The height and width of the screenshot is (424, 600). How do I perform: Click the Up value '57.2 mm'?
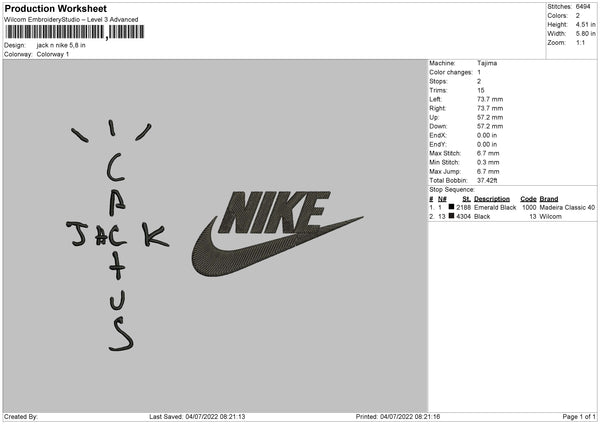coord(490,117)
